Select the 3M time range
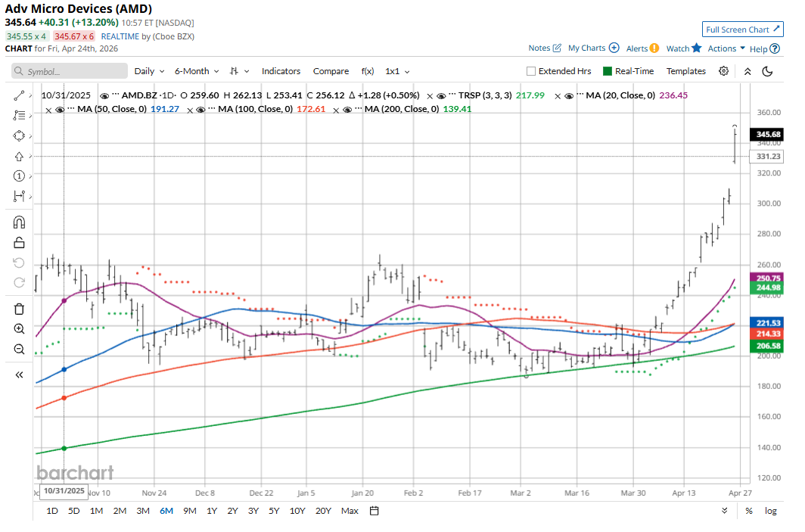The width and height of the screenshot is (805, 532). coord(143,511)
